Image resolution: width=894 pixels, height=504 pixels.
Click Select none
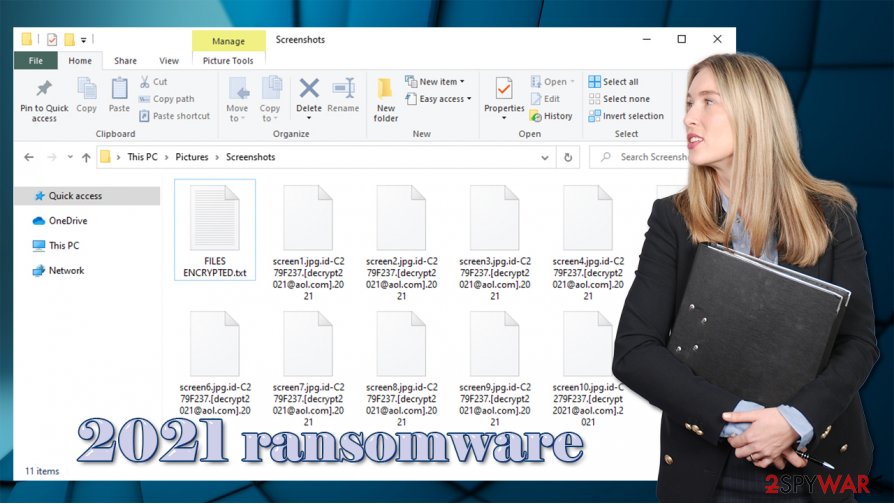(x=619, y=99)
